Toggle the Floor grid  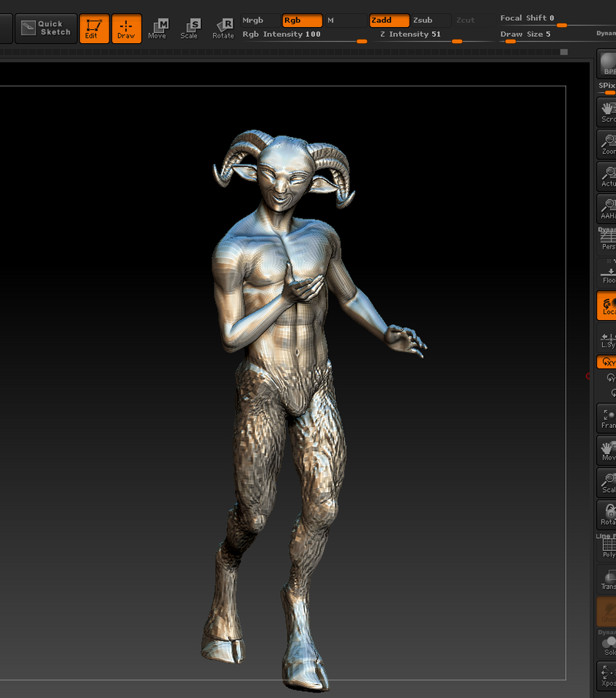pyautogui.click(x=607, y=272)
